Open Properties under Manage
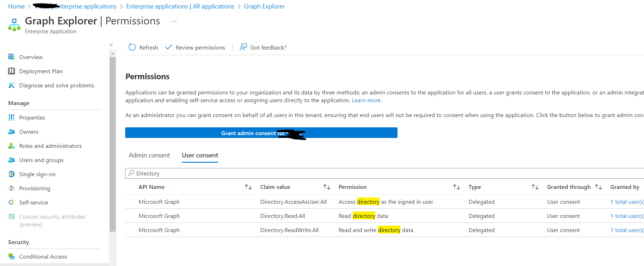The width and height of the screenshot is (644, 266). point(32,117)
